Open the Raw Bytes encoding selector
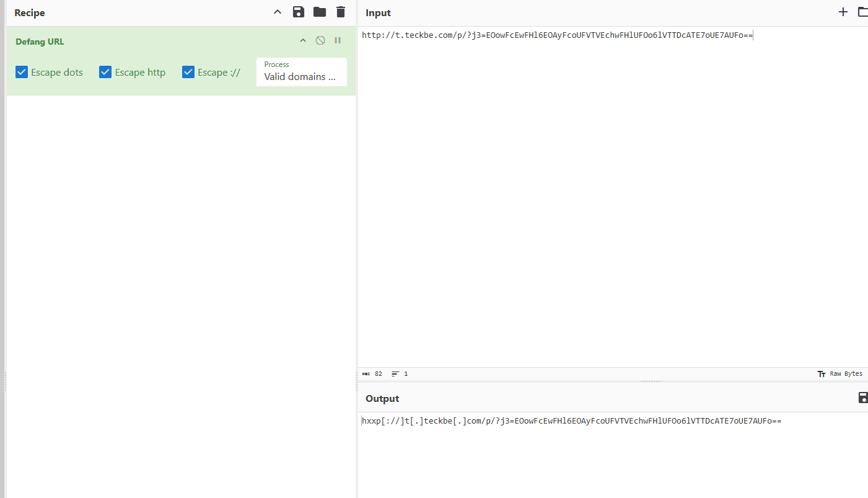The width and height of the screenshot is (868, 498). (x=840, y=374)
